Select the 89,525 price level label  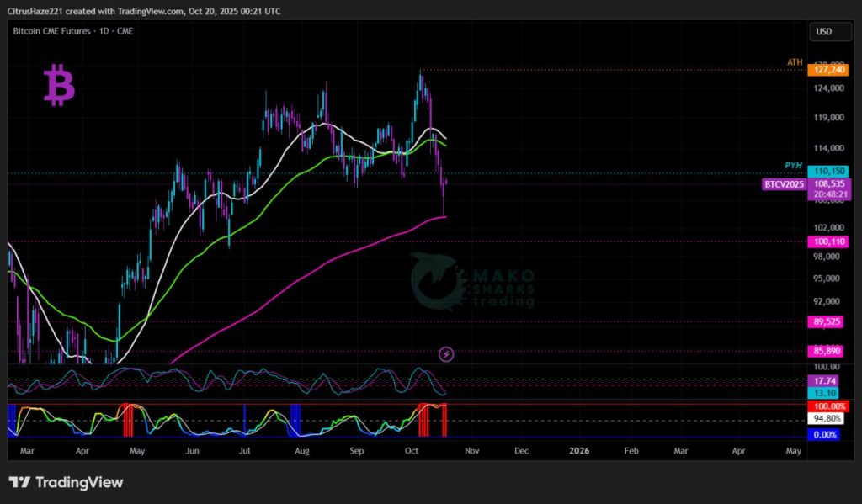coord(829,321)
